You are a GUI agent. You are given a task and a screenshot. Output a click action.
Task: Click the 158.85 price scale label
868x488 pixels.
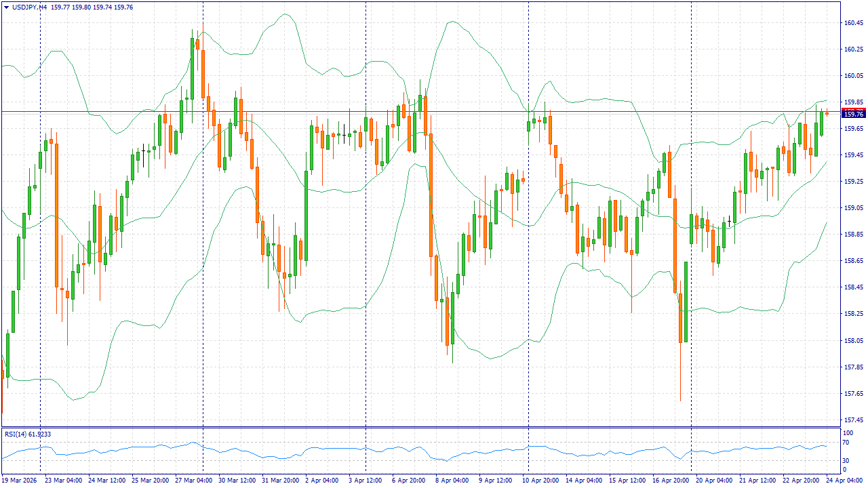(x=852, y=235)
